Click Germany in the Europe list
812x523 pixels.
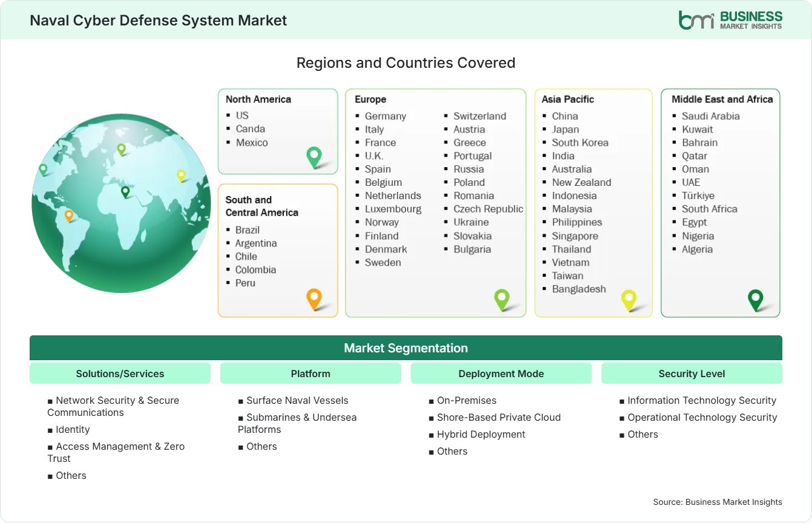click(x=385, y=116)
